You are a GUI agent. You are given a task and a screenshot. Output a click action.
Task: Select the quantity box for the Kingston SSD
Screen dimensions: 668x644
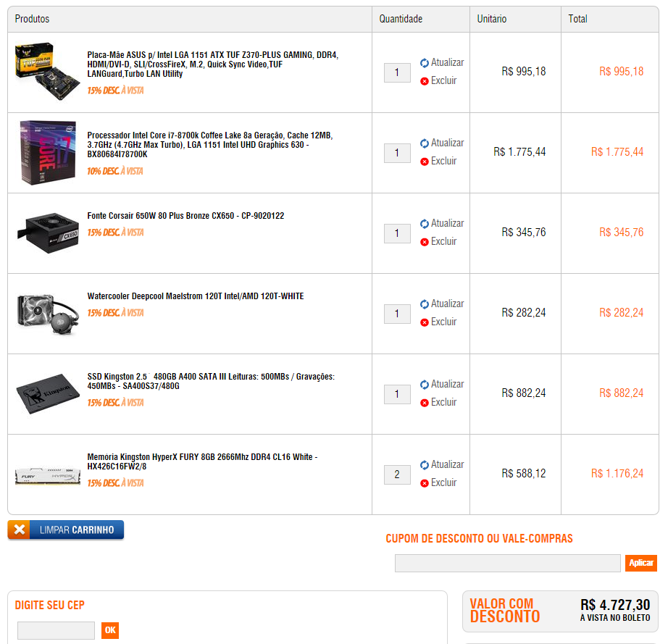[397, 394]
